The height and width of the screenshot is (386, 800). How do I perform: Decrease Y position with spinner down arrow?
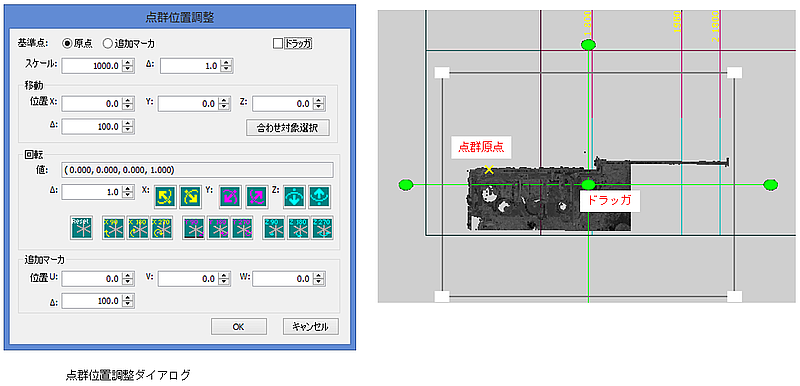(x=223, y=107)
